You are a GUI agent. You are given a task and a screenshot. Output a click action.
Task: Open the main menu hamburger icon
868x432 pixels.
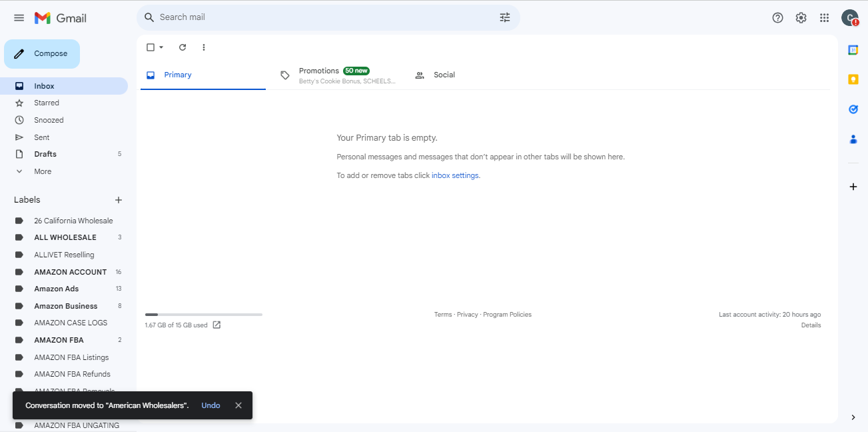coord(19,18)
